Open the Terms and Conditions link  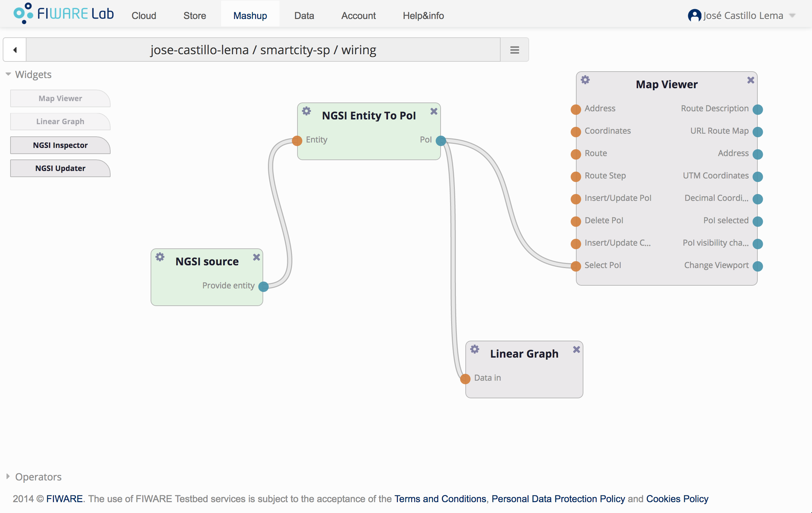tap(440, 499)
